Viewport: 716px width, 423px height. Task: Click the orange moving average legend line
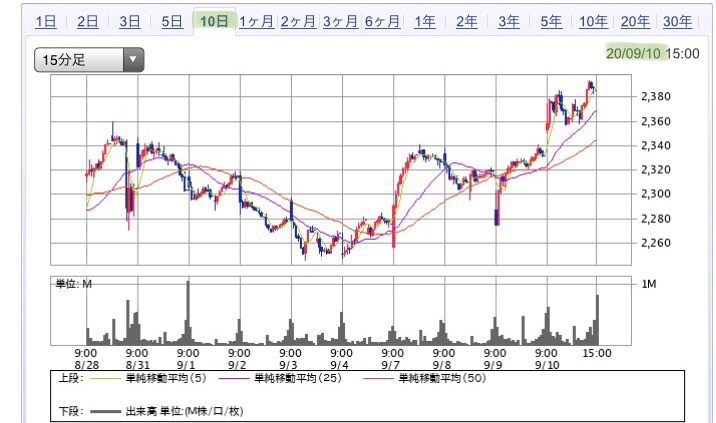click(x=378, y=378)
